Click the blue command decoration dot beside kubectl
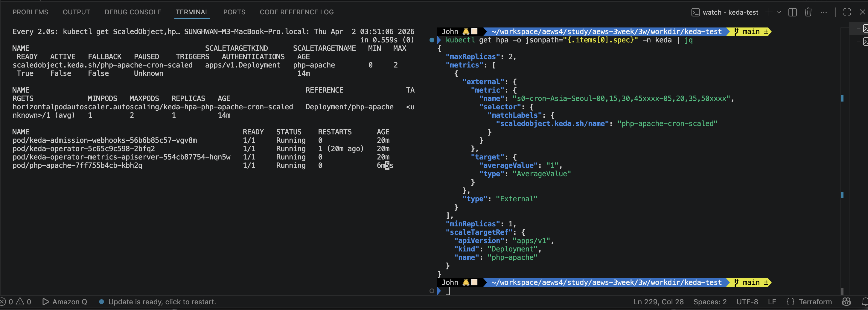The height and width of the screenshot is (310, 868). tap(432, 40)
